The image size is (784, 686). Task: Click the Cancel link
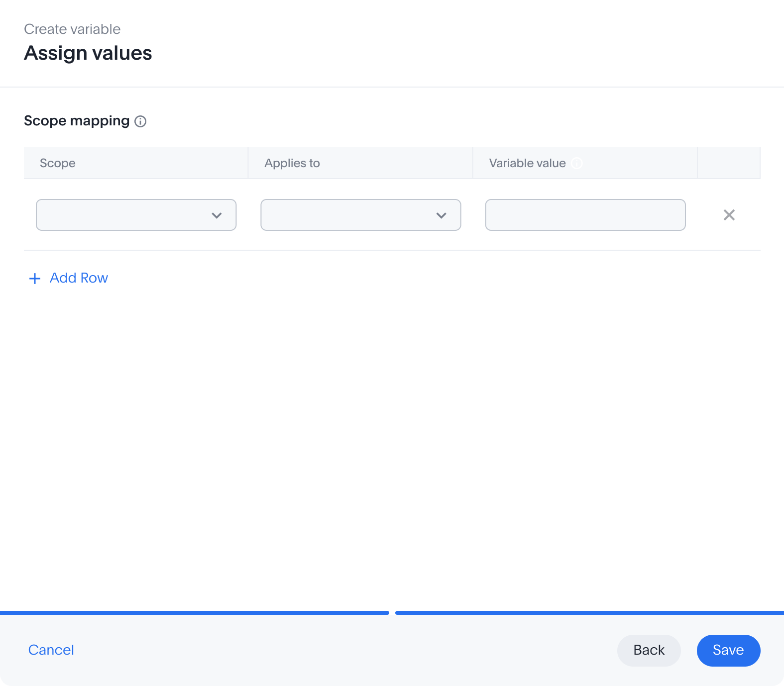51,650
